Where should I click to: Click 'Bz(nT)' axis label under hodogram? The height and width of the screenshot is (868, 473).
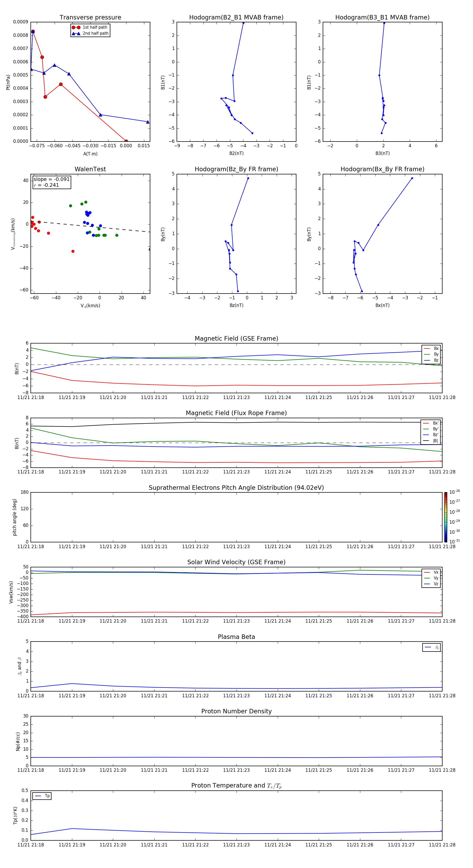(x=236, y=305)
